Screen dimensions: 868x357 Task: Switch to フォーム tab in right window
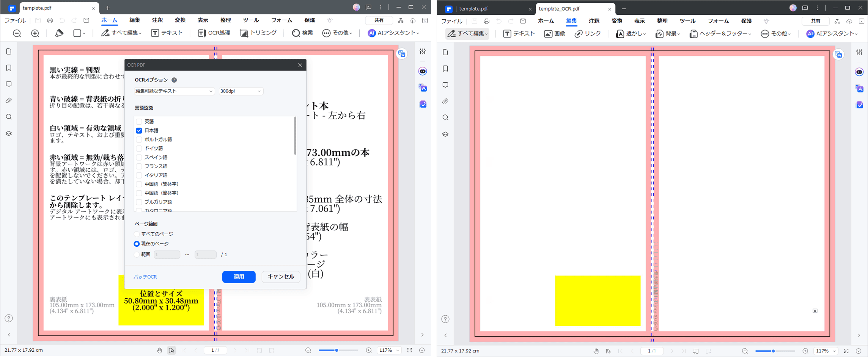pos(718,21)
